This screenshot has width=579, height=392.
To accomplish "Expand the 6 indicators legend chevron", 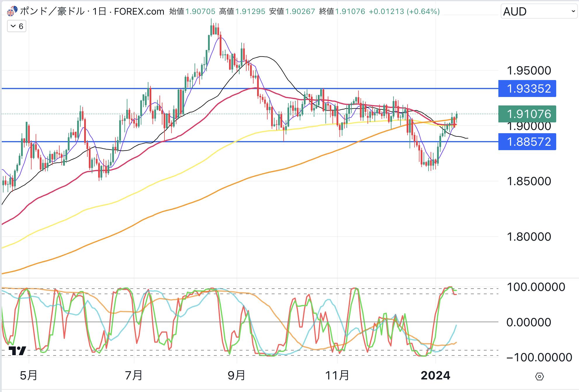I will (13, 26).
